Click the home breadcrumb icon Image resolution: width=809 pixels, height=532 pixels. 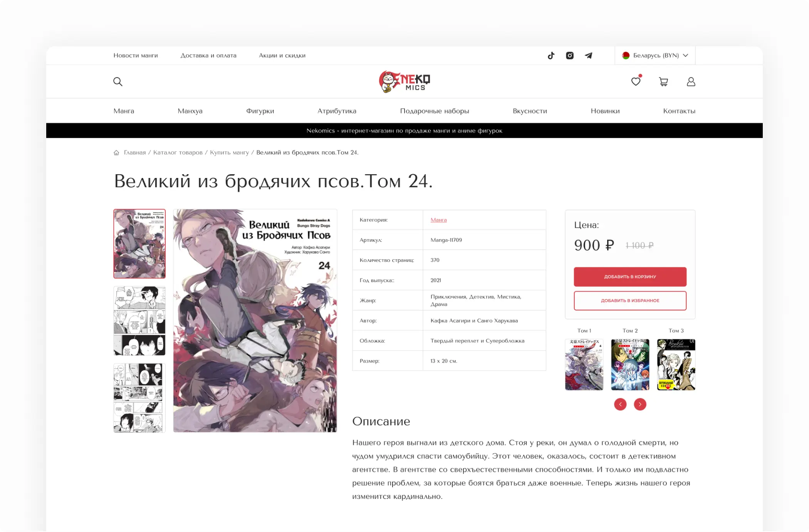117,153
